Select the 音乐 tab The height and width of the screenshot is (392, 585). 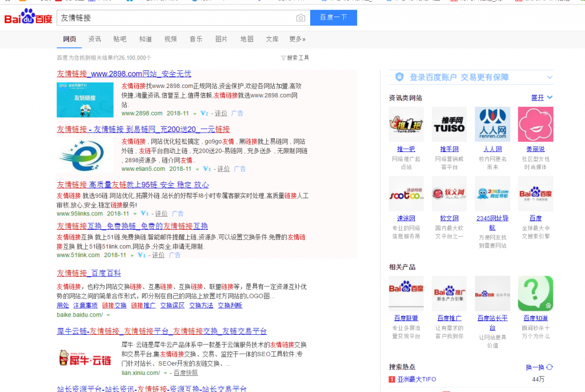pyautogui.click(x=196, y=39)
